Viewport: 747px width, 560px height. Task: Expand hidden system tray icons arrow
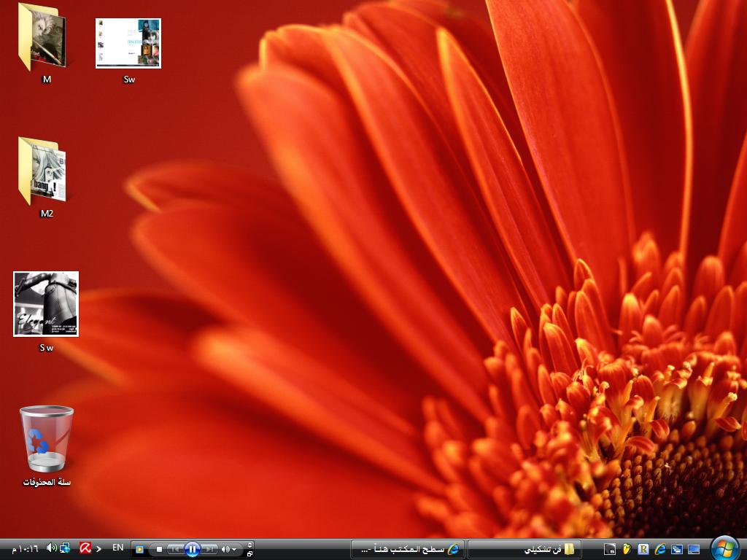coord(98,549)
